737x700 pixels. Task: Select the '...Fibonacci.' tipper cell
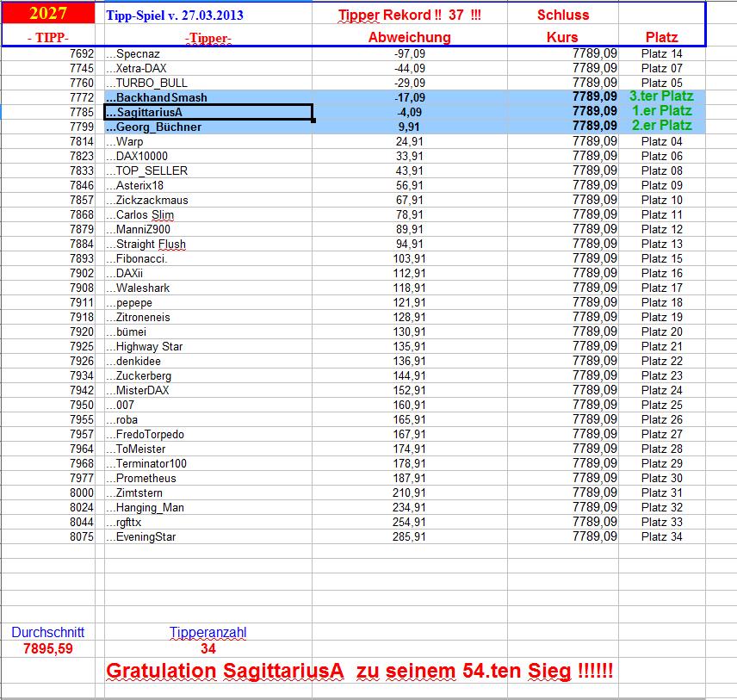207,258
